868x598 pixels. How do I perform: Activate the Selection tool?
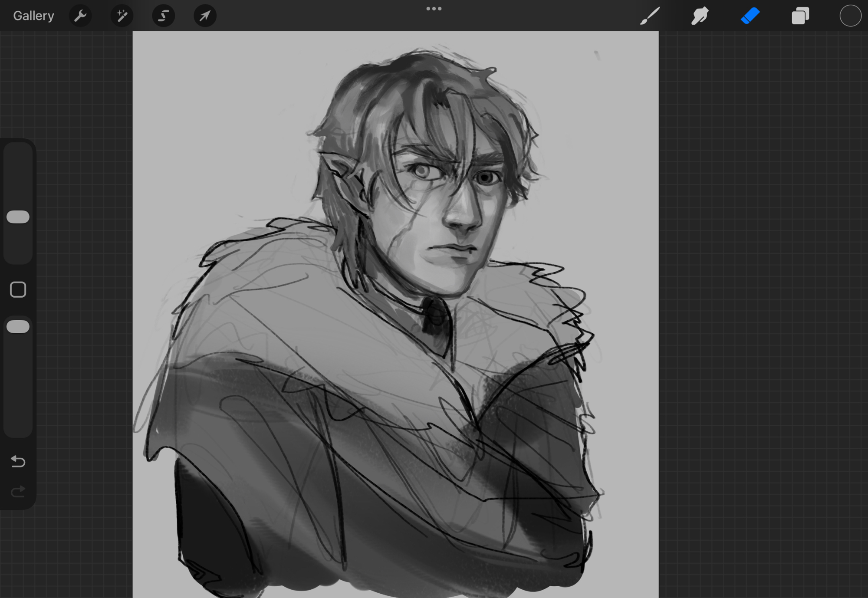(x=163, y=16)
